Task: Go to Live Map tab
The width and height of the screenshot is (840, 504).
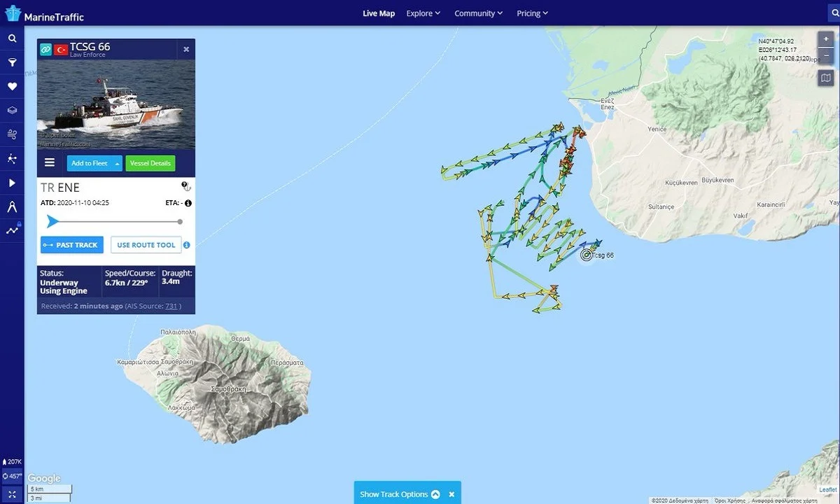Action: (x=379, y=13)
